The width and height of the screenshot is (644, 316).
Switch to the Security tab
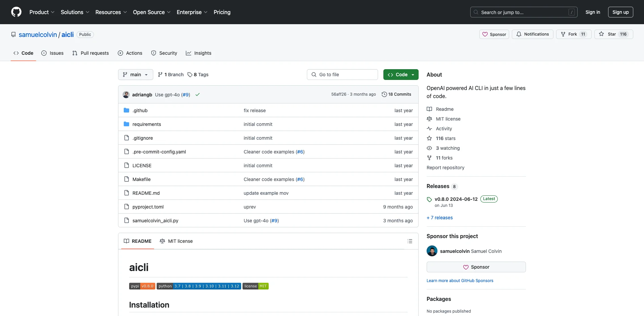[164, 53]
